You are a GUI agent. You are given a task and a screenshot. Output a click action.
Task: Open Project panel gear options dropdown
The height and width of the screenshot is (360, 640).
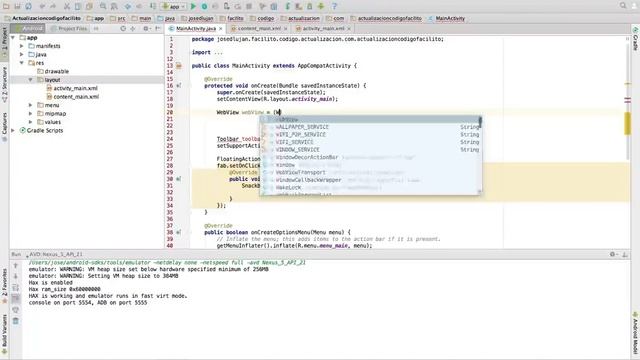pos(146,29)
